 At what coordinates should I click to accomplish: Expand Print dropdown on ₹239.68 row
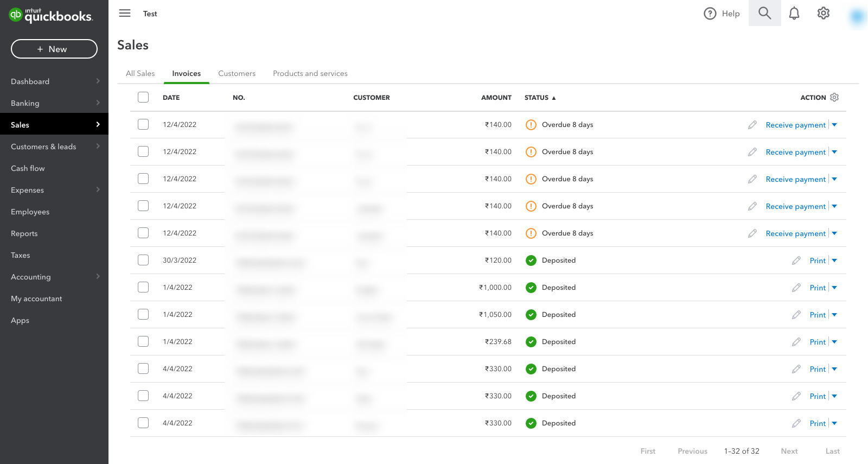(x=834, y=342)
